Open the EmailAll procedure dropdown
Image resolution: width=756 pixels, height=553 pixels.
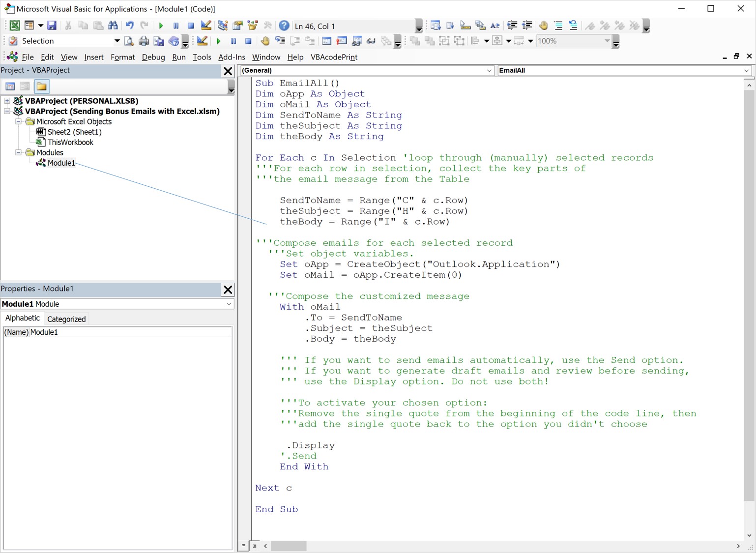(x=746, y=70)
